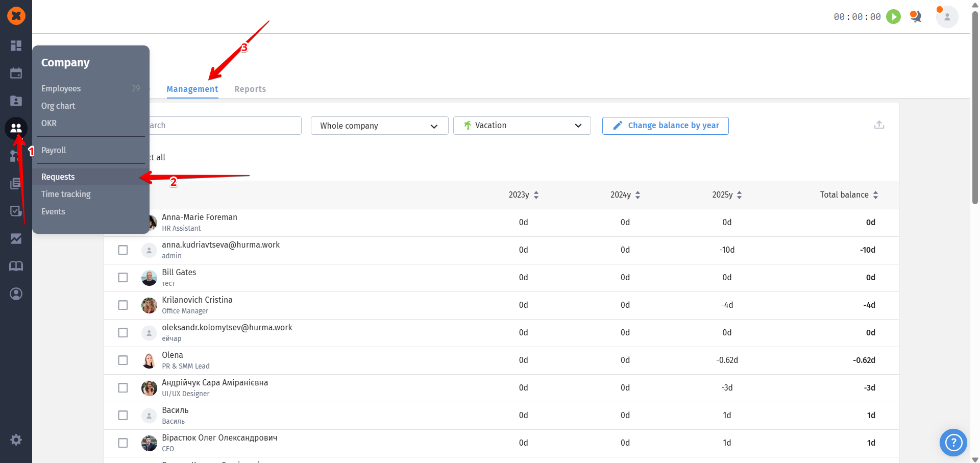Open Events in Company menu
980x463 pixels.
(53, 211)
